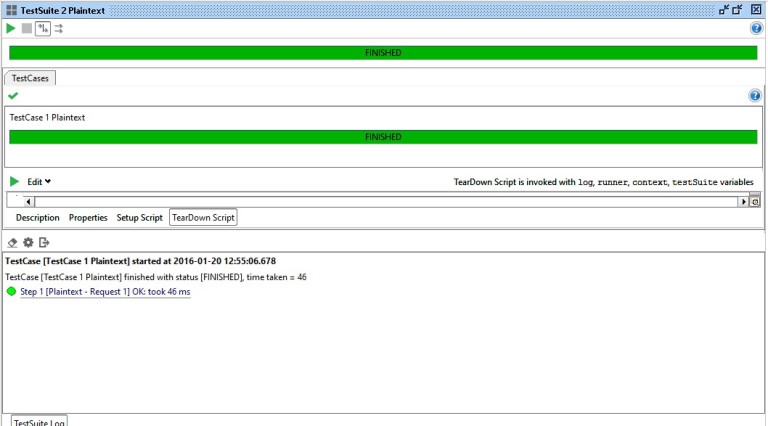
Task: Click the green checkmark under TestCases
Action: point(13,95)
